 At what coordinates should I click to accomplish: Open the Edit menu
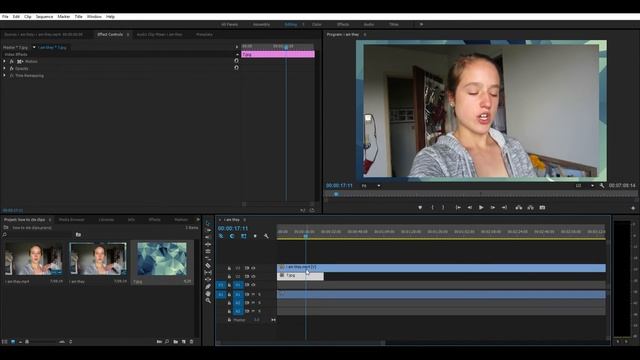pos(16,17)
